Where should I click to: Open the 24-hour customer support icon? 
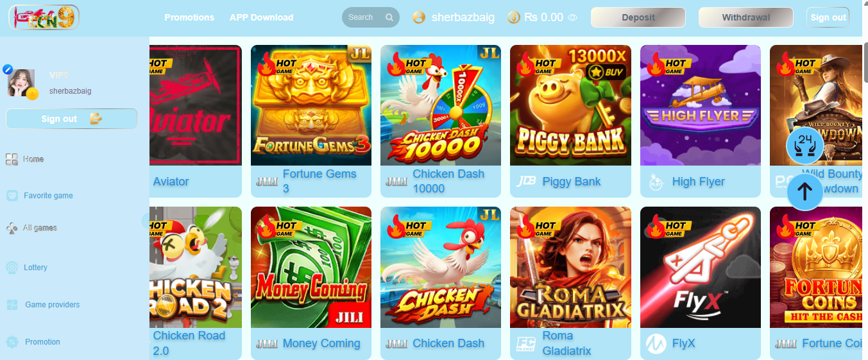[x=804, y=146]
